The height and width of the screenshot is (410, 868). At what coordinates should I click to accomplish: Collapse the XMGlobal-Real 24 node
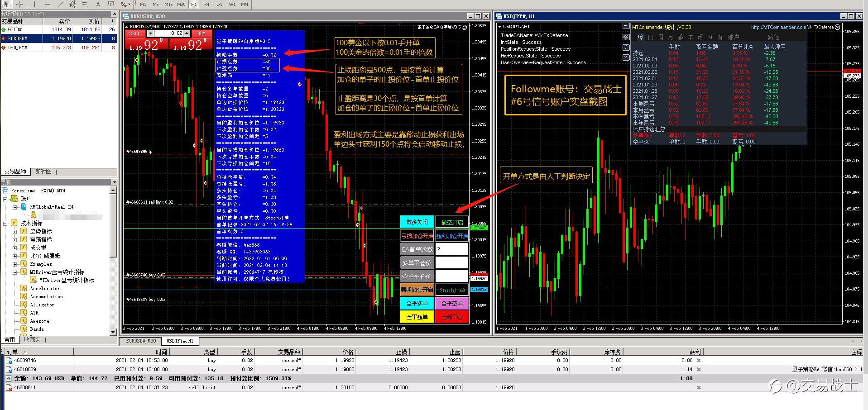(x=14, y=207)
